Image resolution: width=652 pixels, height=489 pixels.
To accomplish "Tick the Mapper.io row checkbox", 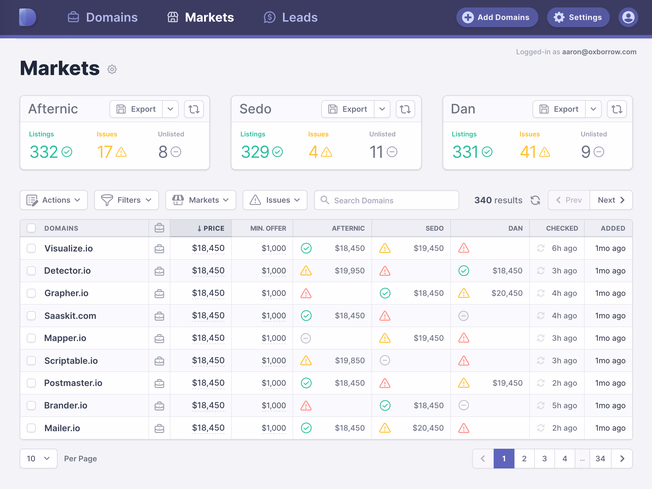I will 31,338.
